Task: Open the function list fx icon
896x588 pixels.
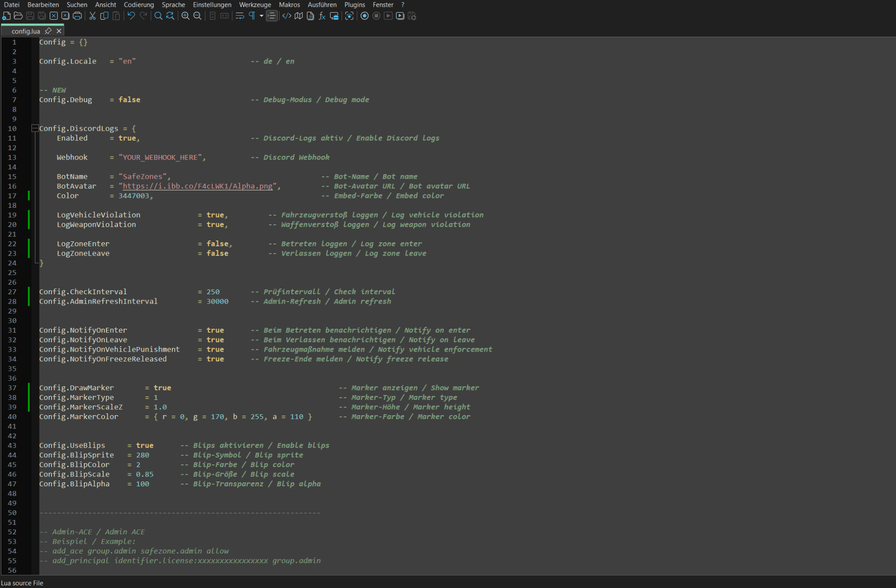Action: point(322,16)
